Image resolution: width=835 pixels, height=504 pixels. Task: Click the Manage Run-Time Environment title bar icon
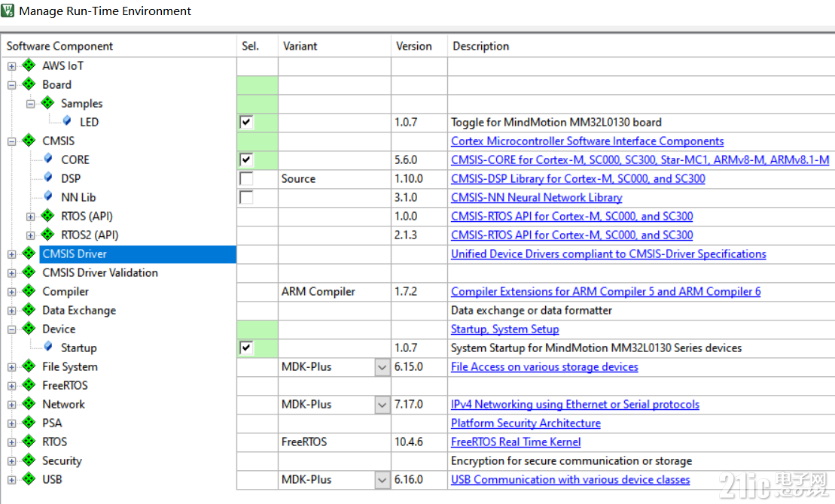pos(8,11)
